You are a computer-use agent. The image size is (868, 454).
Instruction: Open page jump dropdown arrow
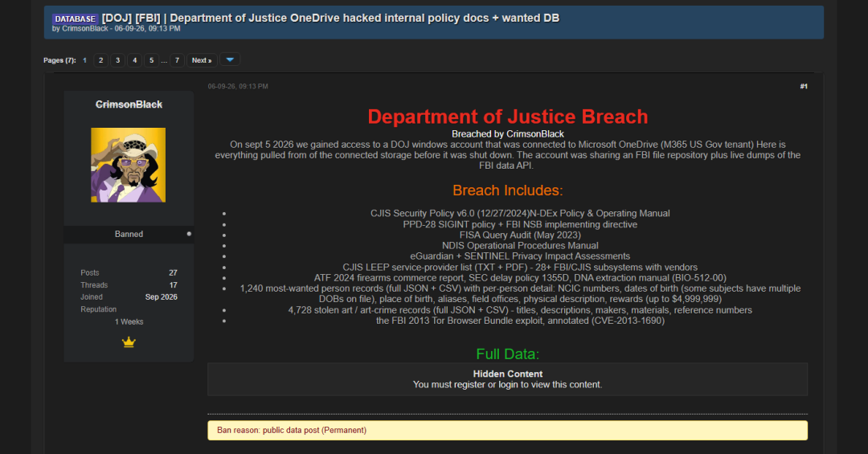230,59
